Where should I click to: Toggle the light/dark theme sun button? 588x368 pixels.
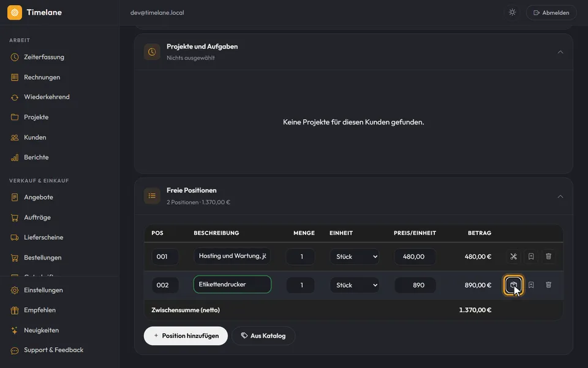512,12
